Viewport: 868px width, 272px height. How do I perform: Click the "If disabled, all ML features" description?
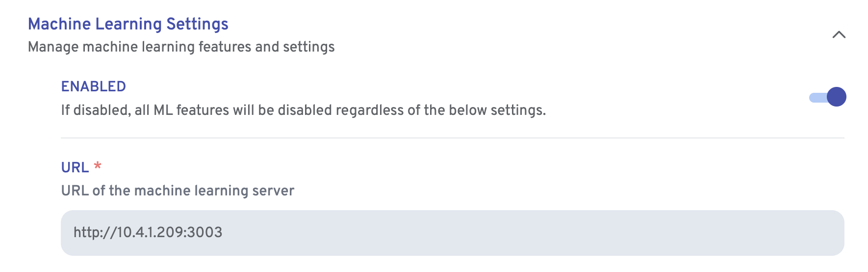(x=303, y=110)
